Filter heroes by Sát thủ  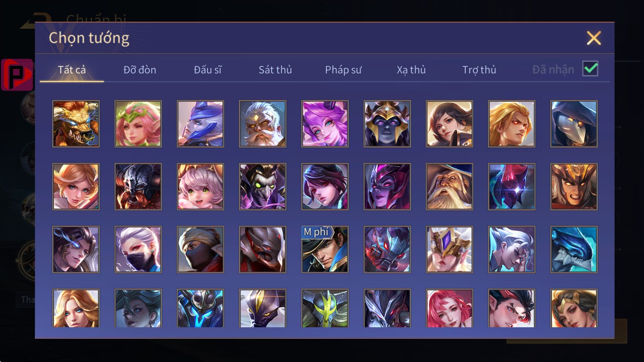click(x=275, y=69)
